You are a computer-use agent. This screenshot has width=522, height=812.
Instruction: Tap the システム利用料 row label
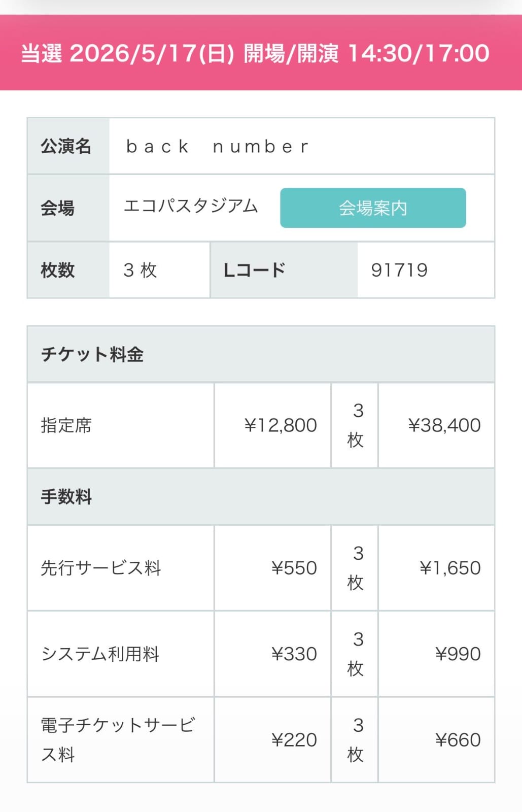click(100, 654)
